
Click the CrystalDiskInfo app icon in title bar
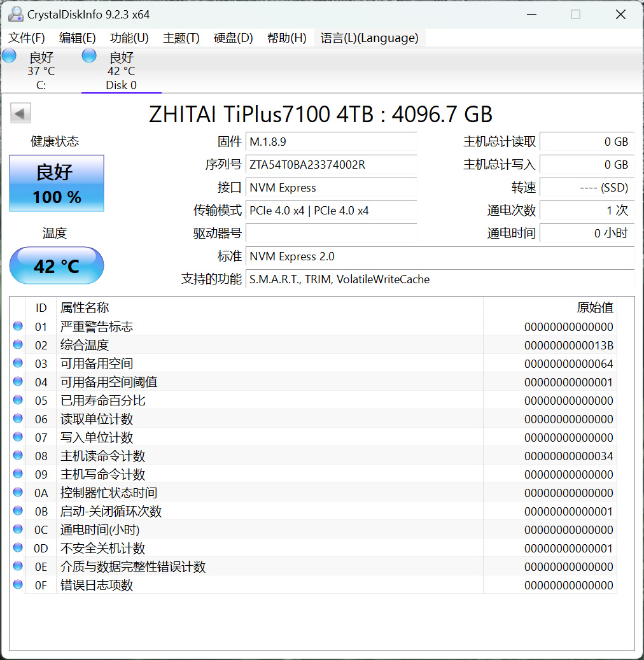(15, 14)
